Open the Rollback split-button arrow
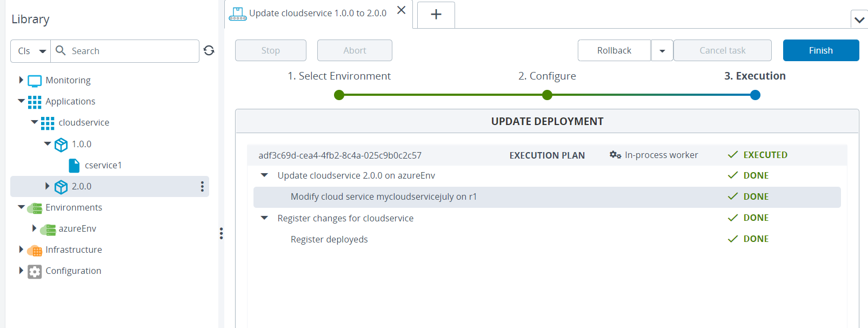Viewport: 868px width, 328px height. [662, 50]
